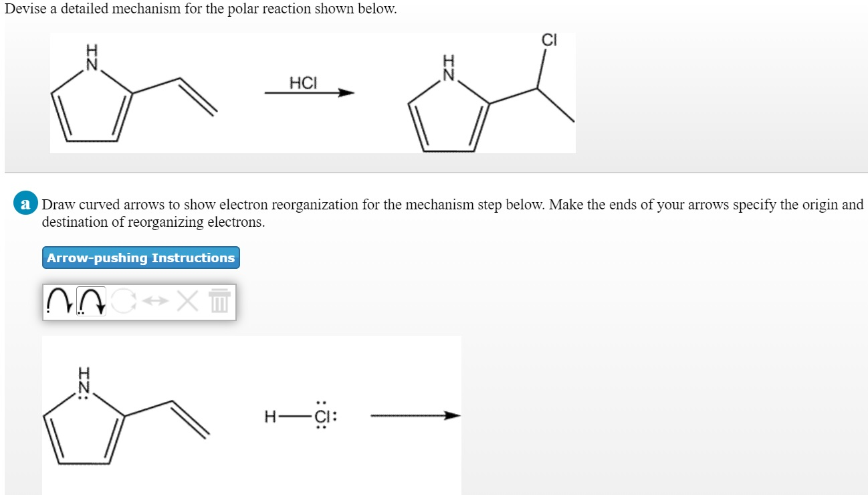Click the nitrogen atom in the reactant ring

tap(83, 387)
